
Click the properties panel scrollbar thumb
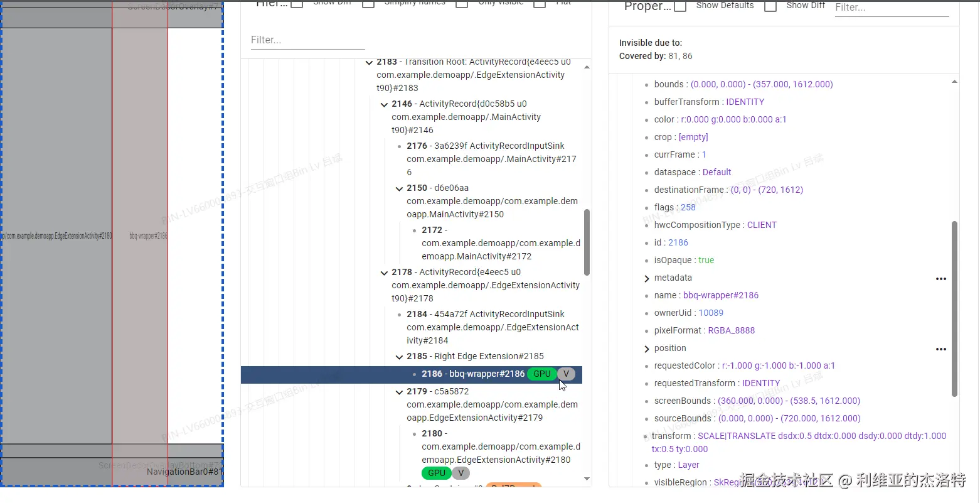[x=954, y=309]
